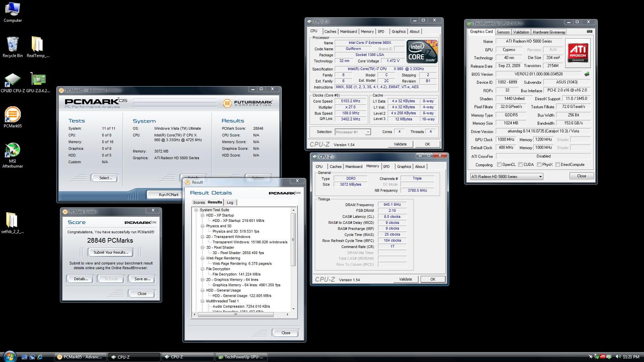Collapse the HDD - XP Startup node
The width and height of the screenshot is (644, 362).
[202, 215]
